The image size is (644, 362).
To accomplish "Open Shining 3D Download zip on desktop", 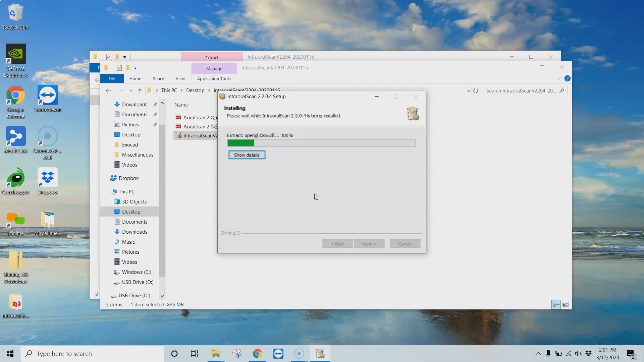I will point(15,267).
